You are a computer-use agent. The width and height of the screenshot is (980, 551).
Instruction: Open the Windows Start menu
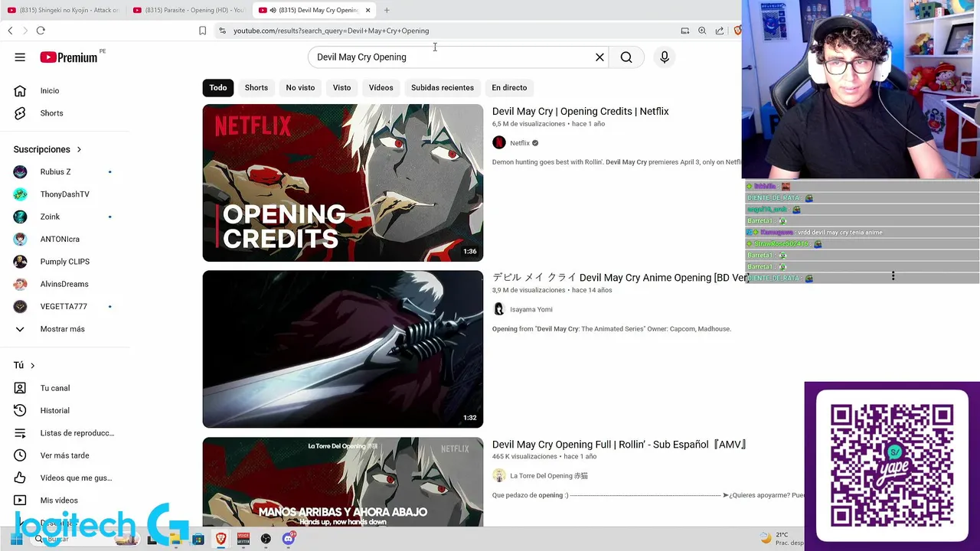16,539
